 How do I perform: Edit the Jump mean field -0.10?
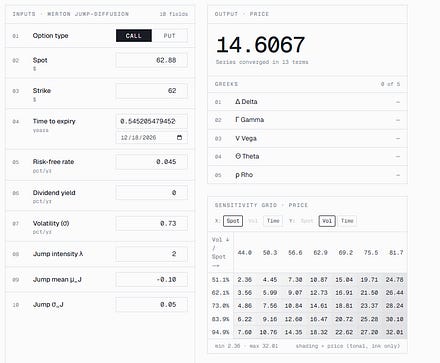(151, 279)
